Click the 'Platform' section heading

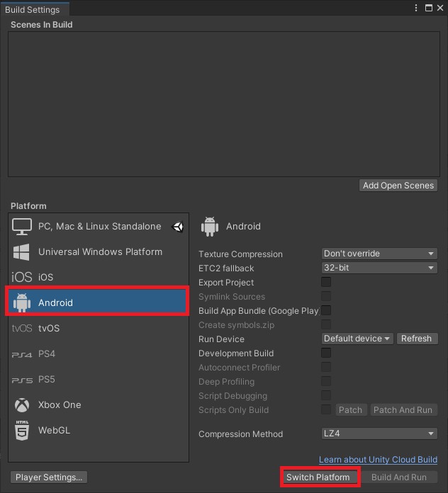[x=28, y=206]
